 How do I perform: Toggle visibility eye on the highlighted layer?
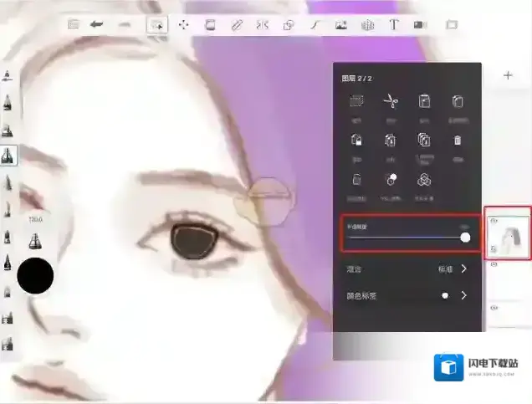(x=494, y=222)
